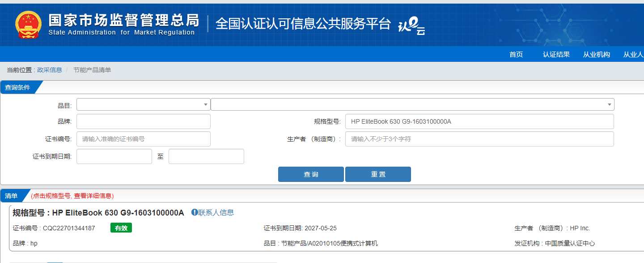The image size is (644, 263).
Task: Click the 政采信息 breadcrumb link
Action: (49, 70)
